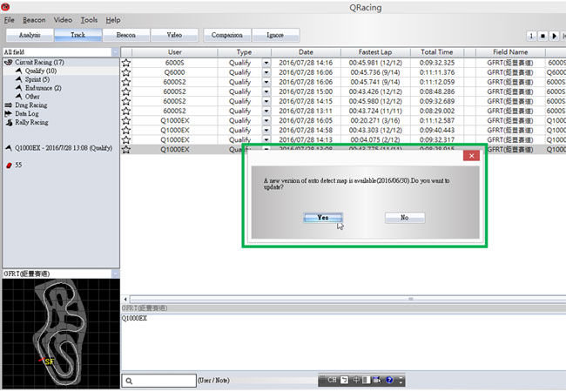Select Other racing category

pyautogui.click(x=32, y=97)
